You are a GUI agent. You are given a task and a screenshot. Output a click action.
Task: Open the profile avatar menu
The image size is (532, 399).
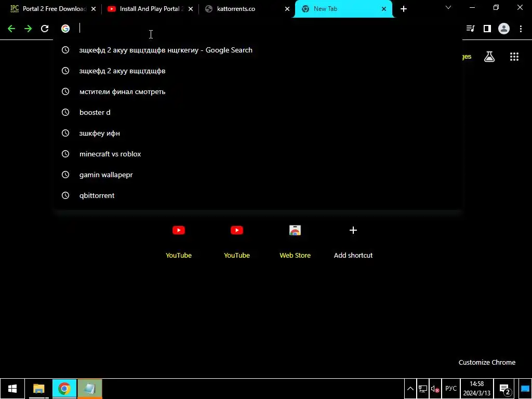pos(504,29)
